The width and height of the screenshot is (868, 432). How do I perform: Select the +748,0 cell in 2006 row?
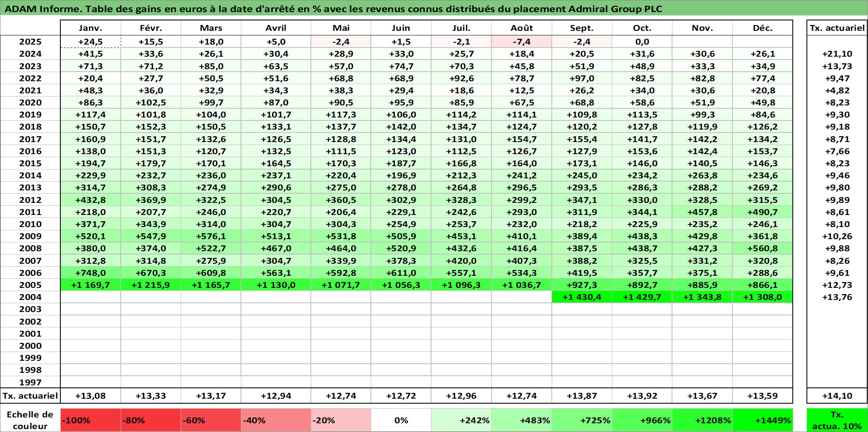click(90, 273)
